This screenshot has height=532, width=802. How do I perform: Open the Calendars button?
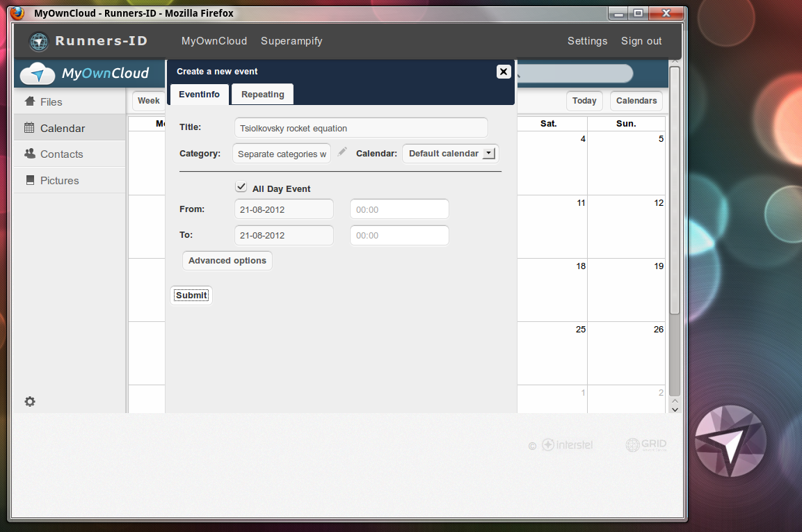click(x=636, y=101)
